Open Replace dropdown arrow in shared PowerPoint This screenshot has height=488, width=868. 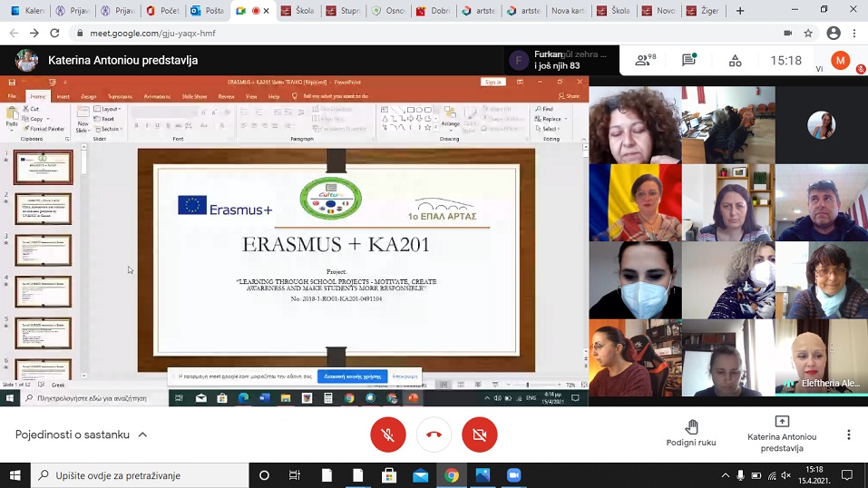pyautogui.click(x=566, y=119)
